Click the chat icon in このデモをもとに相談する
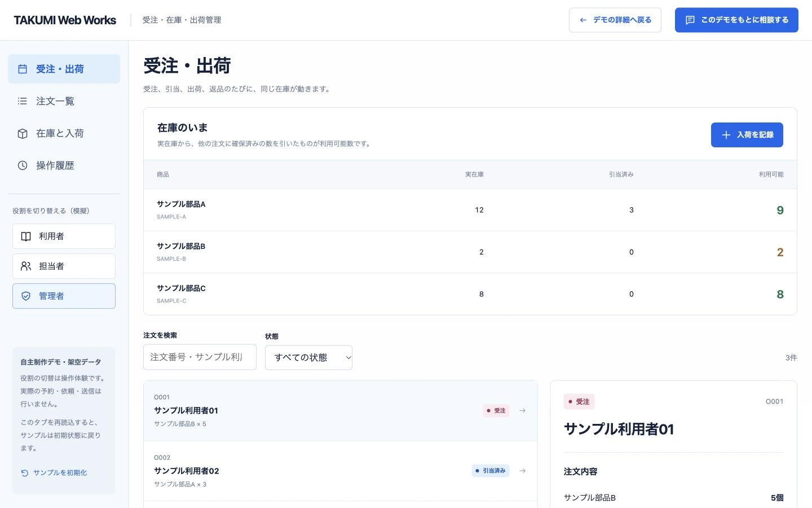Screen dimensions: 812x508 (690, 20)
